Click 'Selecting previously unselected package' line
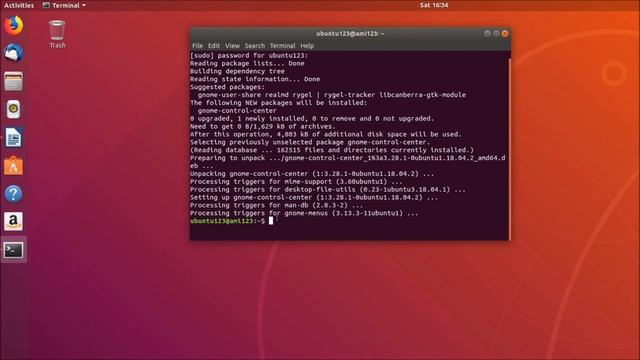Viewport: 640px width, 360px height. 310,142
